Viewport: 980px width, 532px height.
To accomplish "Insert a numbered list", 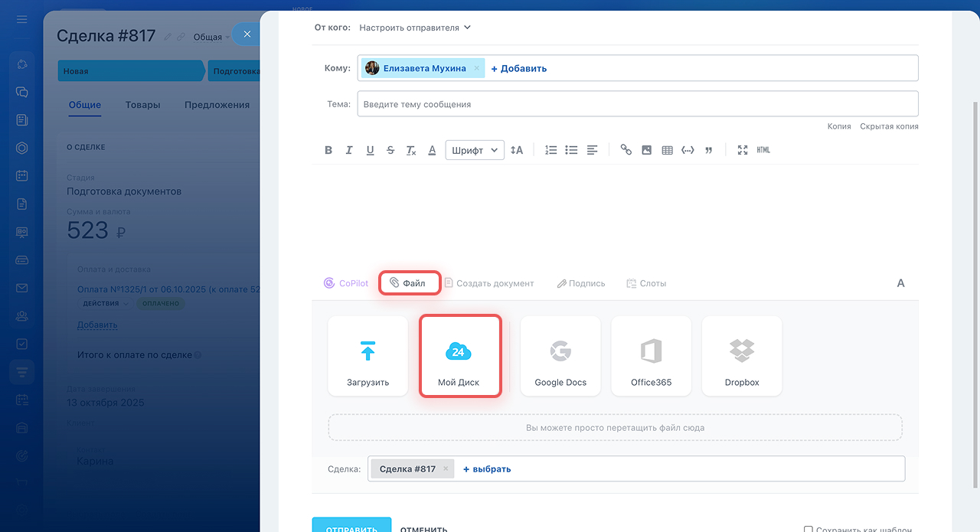I will [x=550, y=150].
